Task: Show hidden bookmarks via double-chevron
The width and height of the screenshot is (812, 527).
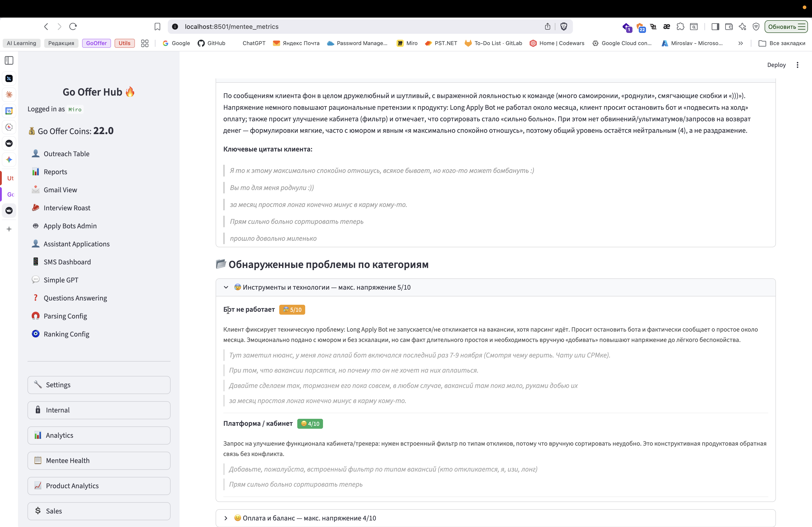Action: tap(740, 43)
